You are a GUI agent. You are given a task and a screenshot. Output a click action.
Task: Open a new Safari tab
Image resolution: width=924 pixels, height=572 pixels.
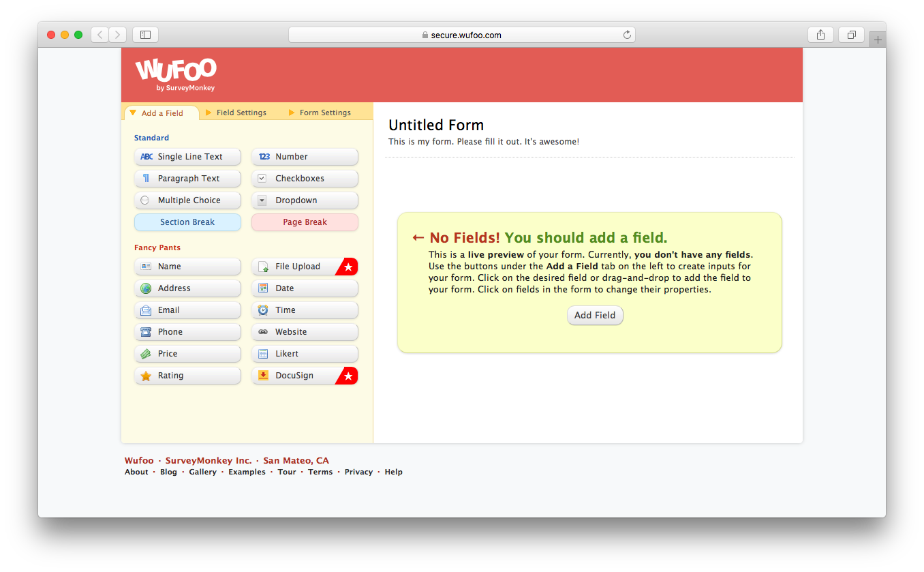coord(878,40)
